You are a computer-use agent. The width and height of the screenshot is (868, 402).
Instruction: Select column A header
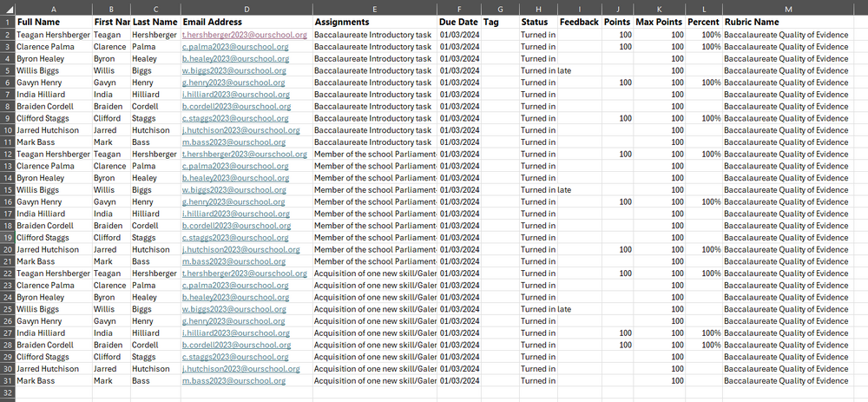tap(54, 10)
